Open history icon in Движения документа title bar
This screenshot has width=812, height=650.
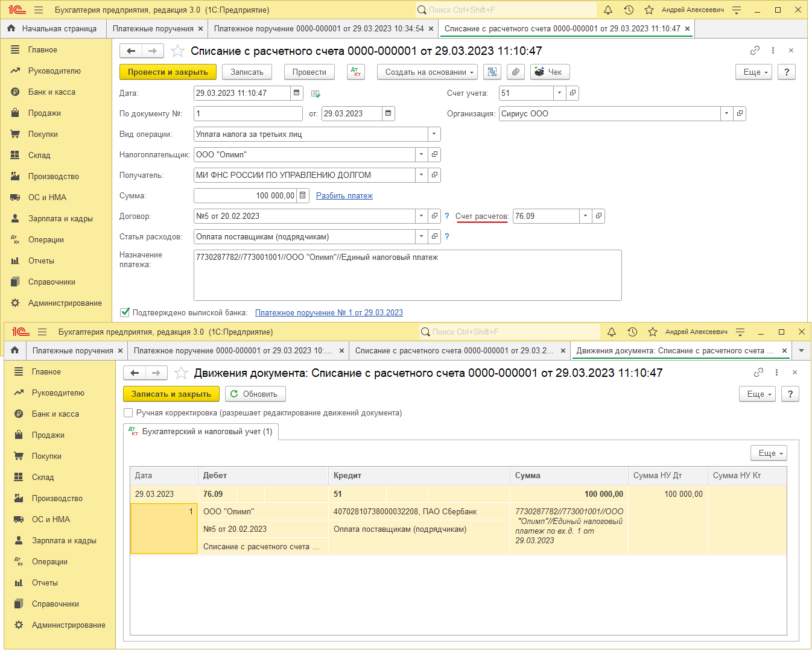point(632,332)
